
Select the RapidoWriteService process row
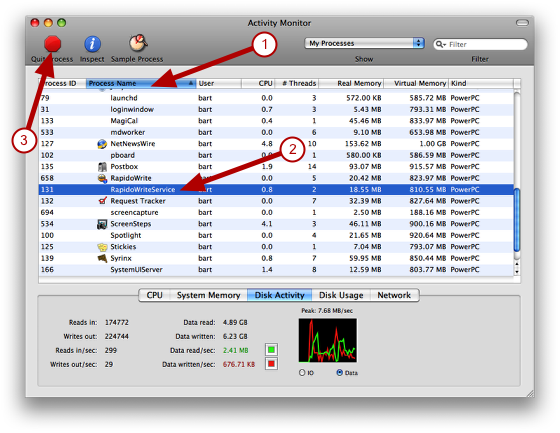point(276,190)
